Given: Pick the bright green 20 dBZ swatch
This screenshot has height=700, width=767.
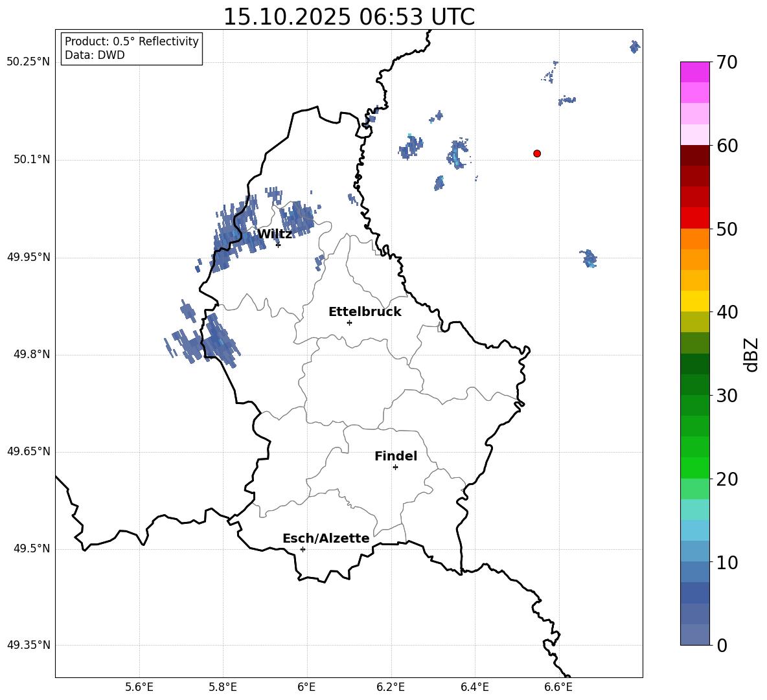Looking at the screenshot, I should click(694, 468).
